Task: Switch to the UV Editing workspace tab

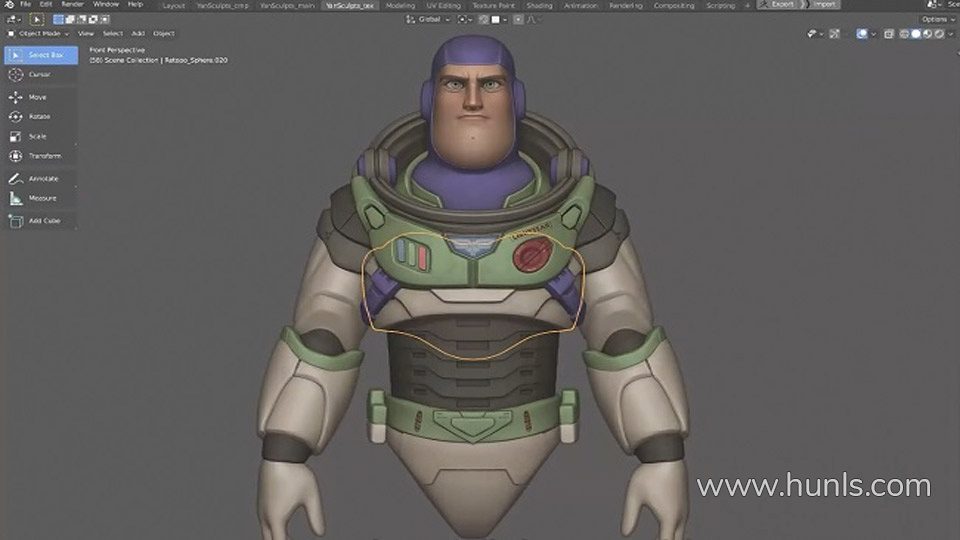Action: 443,6
